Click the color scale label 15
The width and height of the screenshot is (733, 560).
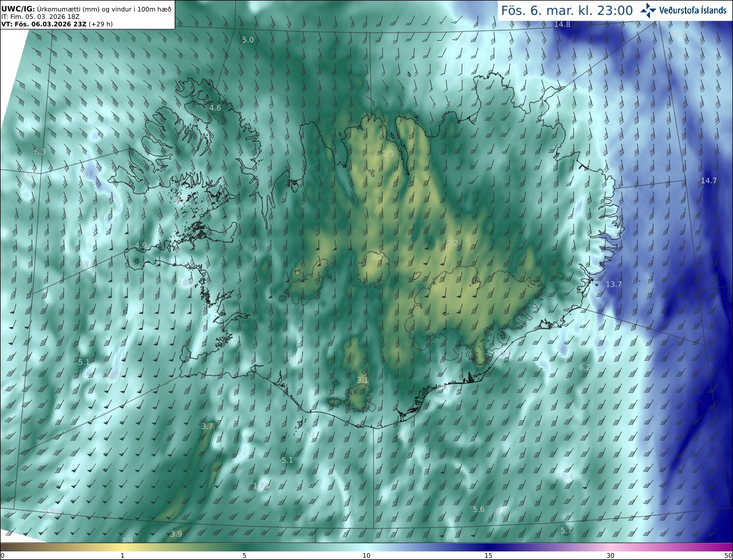pyautogui.click(x=488, y=555)
